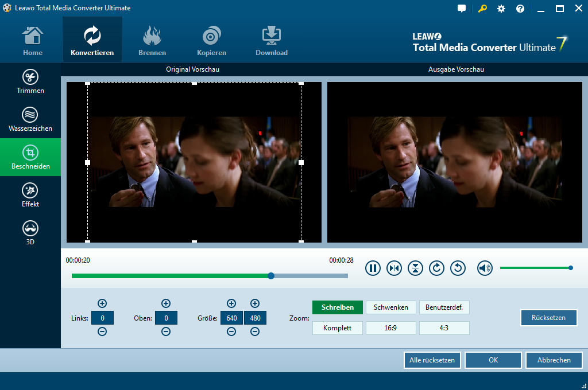This screenshot has width=588, height=390.
Task: Click the Links input field
Action: tap(102, 318)
